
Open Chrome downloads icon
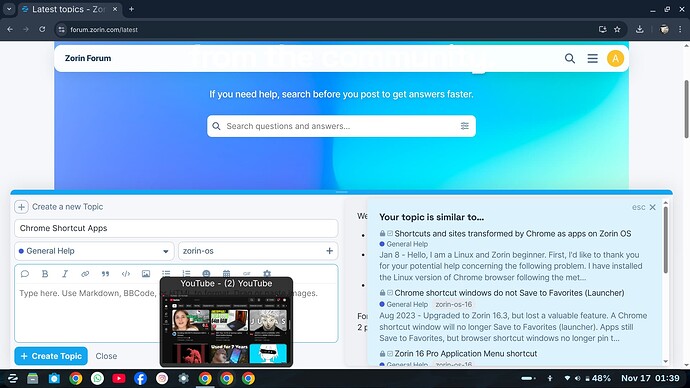pos(639,29)
